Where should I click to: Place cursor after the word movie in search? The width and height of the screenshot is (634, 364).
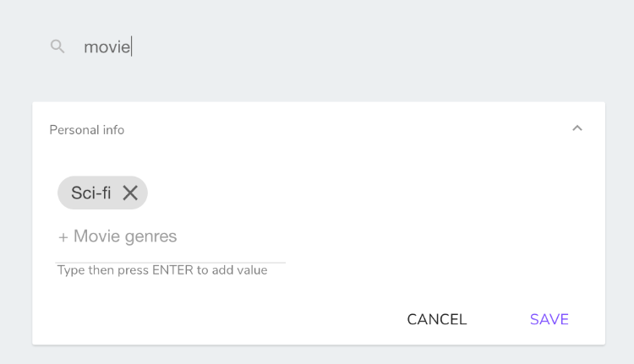[131, 46]
